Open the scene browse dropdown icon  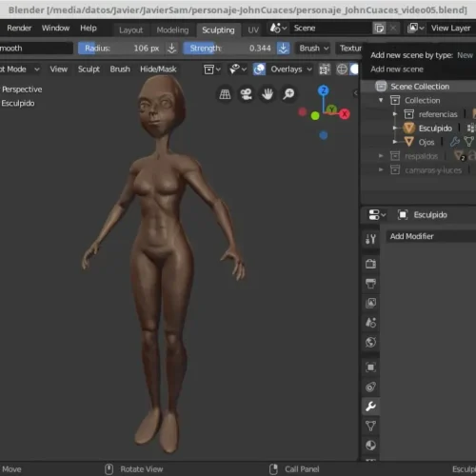click(278, 29)
